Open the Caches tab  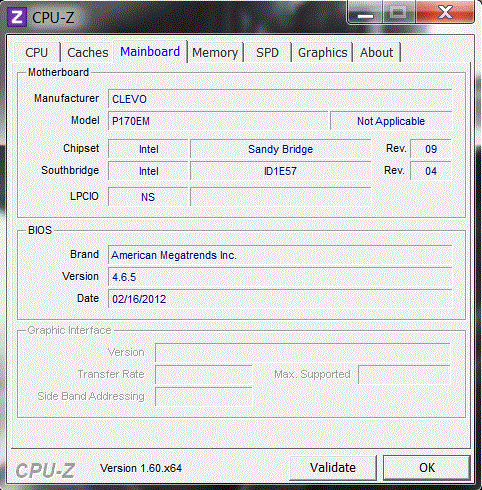pyautogui.click(x=88, y=52)
